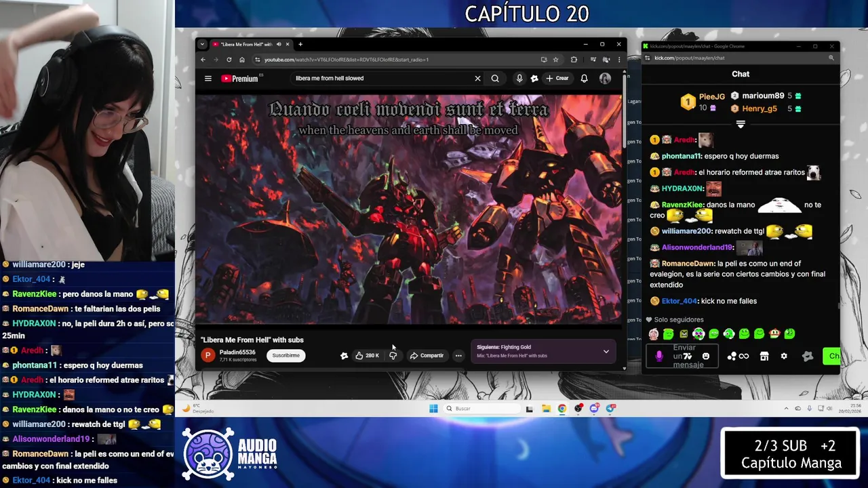Screen dimensions: 868x488
Task: Open the tab search dropdown arrow
Action: click(201, 45)
